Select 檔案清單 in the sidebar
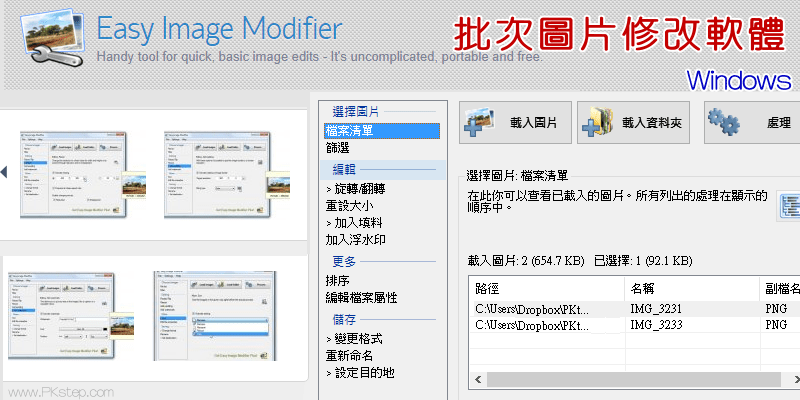The image size is (800, 400). pos(382,131)
